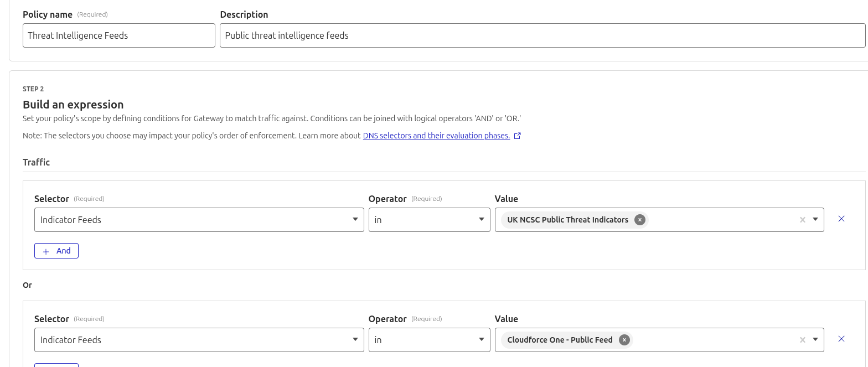Click the Description text field

[542, 35]
